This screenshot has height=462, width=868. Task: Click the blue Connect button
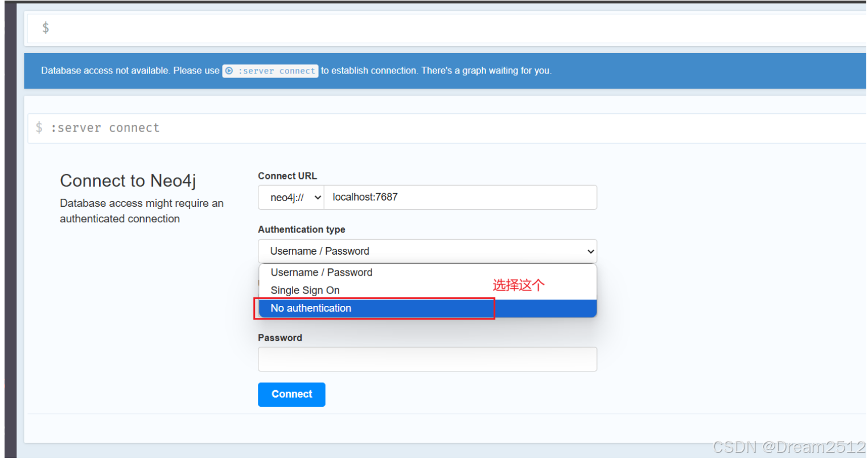click(291, 394)
